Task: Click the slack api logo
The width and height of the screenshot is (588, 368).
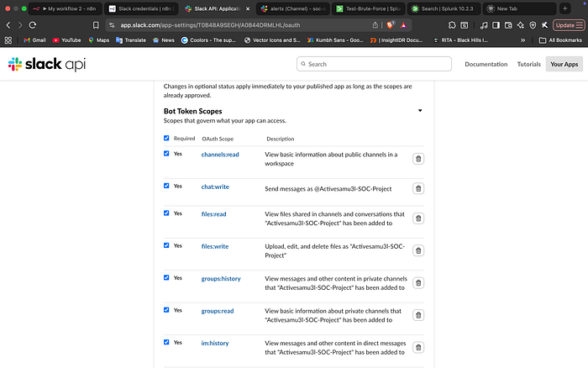Action: 47,64
